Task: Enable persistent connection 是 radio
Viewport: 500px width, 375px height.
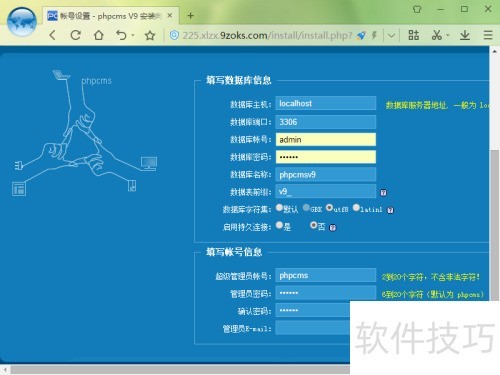Action: 279,225
